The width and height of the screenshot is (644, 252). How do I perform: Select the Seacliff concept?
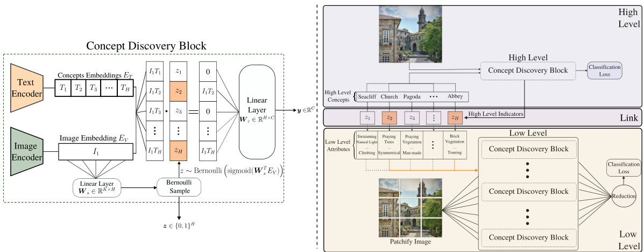point(367,96)
